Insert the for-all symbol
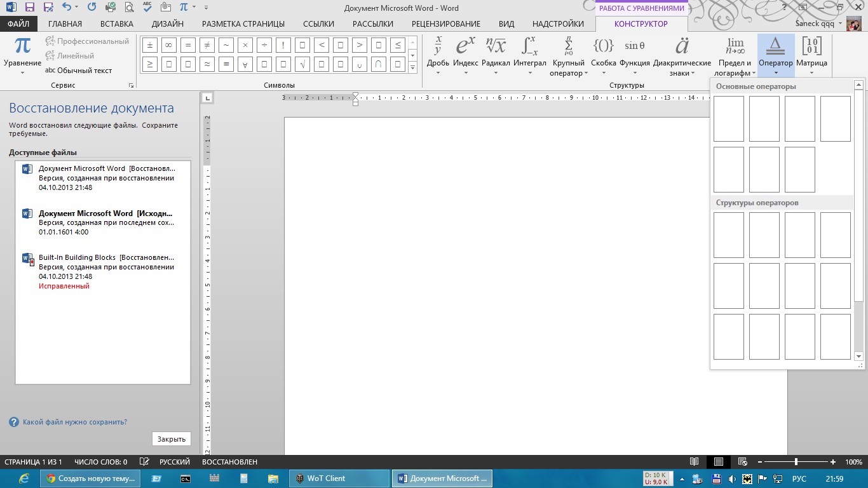This screenshot has height=488, width=868. coord(245,64)
